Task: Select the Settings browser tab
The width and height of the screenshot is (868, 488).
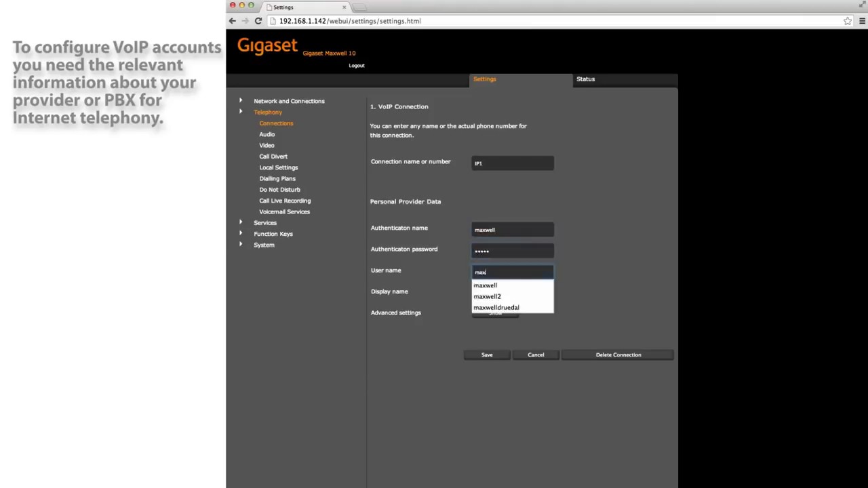Action: tap(305, 7)
